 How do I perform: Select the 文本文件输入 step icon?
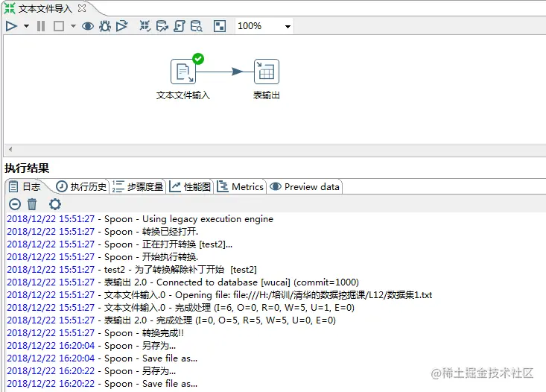[x=183, y=72]
